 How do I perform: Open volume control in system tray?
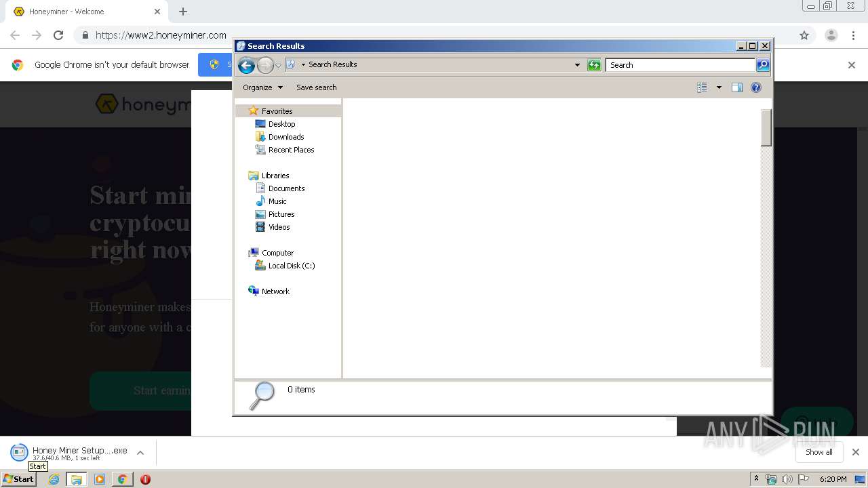pyautogui.click(x=787, y=479)
